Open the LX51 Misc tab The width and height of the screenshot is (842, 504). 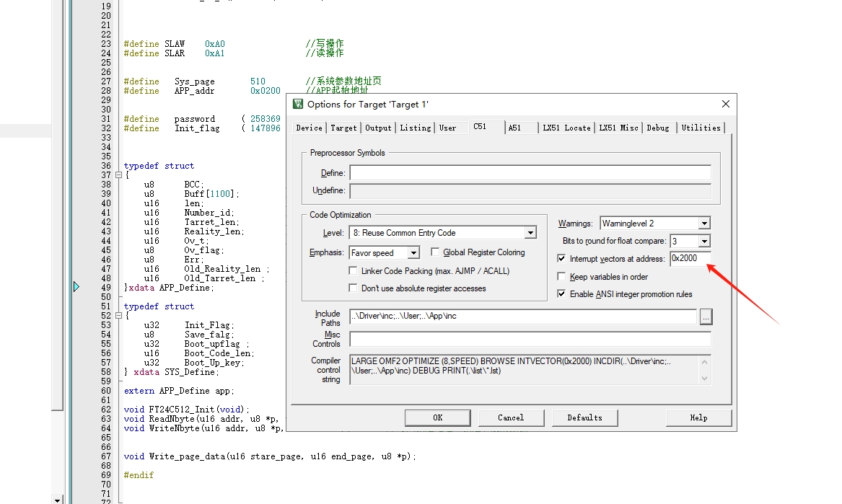(x=618, y=128)
